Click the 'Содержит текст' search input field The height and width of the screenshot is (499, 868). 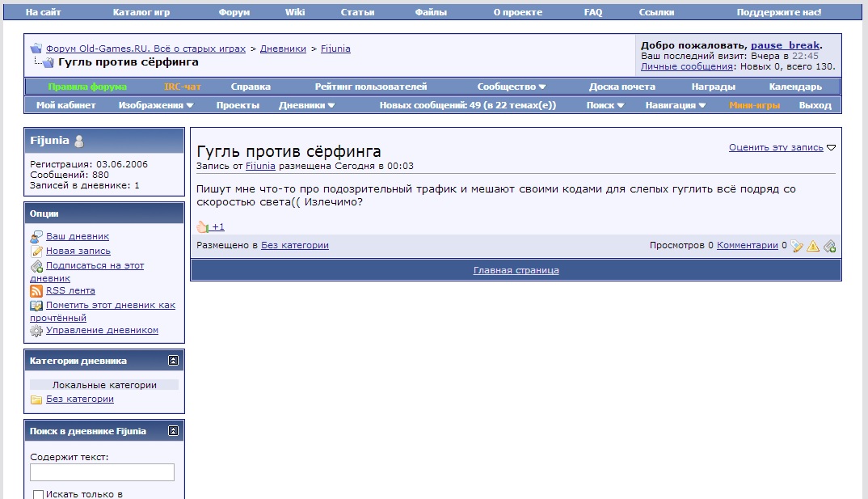(102, 472)
